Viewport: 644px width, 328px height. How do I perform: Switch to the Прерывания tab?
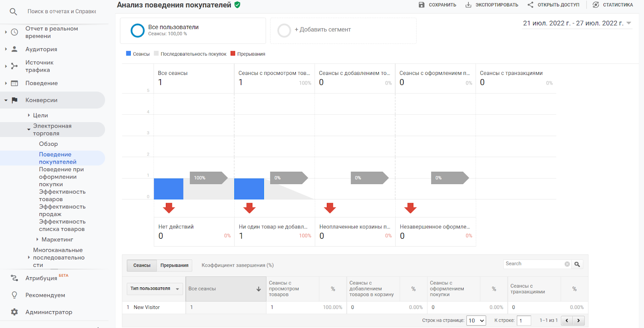[174, 266]
